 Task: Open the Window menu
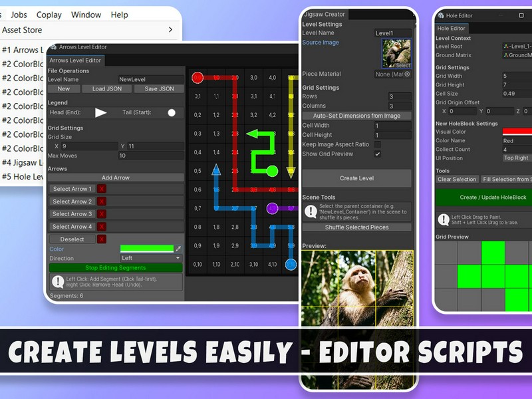[86, 15]
